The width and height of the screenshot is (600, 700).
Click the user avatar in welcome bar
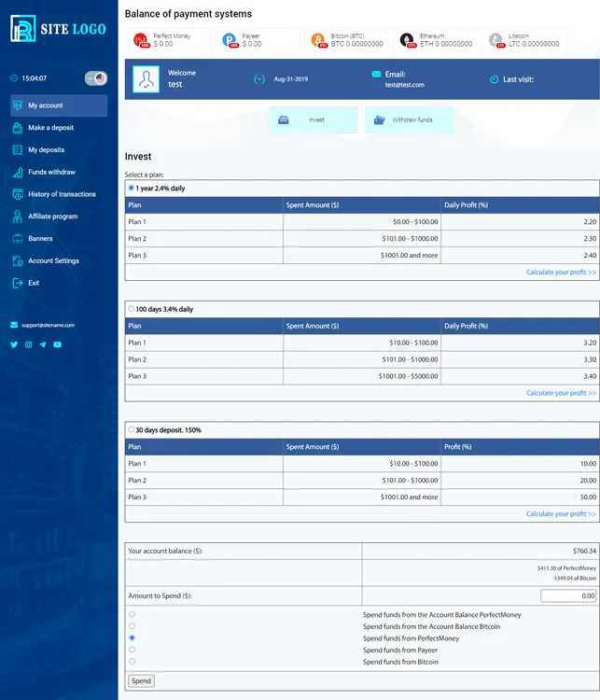146,79
